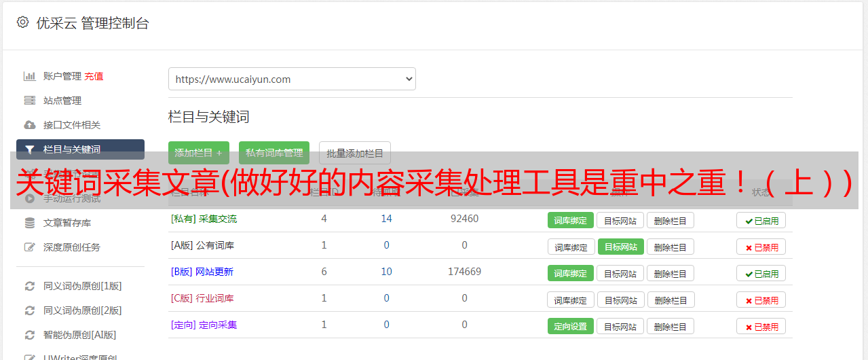The height and width of the screenshot is (360, 868).
Task: Click 目标网站 for 定向采集 row
Action: [x=620, y=326]
